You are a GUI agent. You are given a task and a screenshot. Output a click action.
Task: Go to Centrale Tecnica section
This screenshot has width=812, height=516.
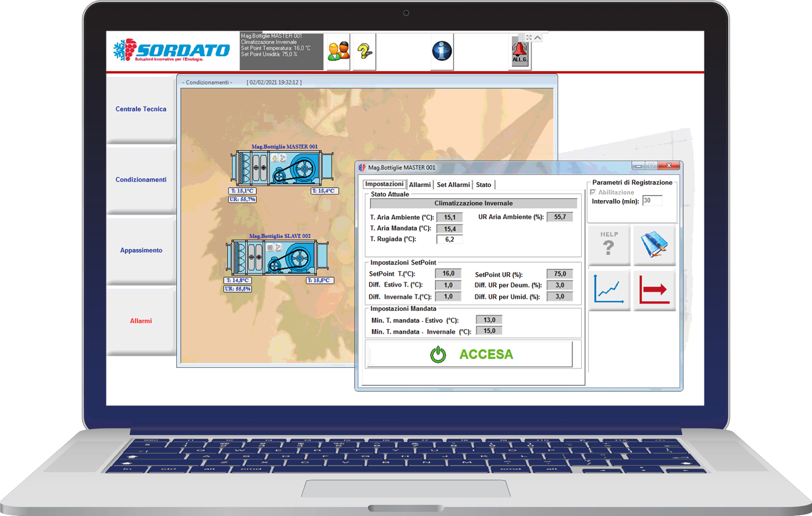[x=141, y=109]
